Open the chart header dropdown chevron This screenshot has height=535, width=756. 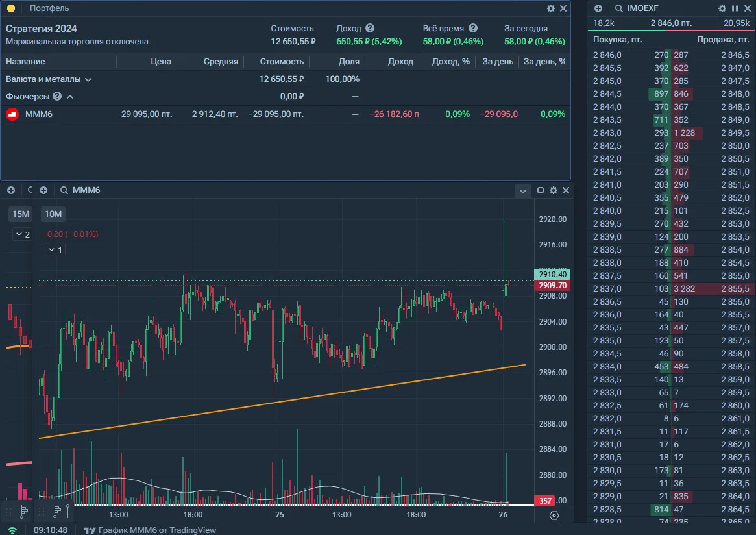click(x=522, y=190)
